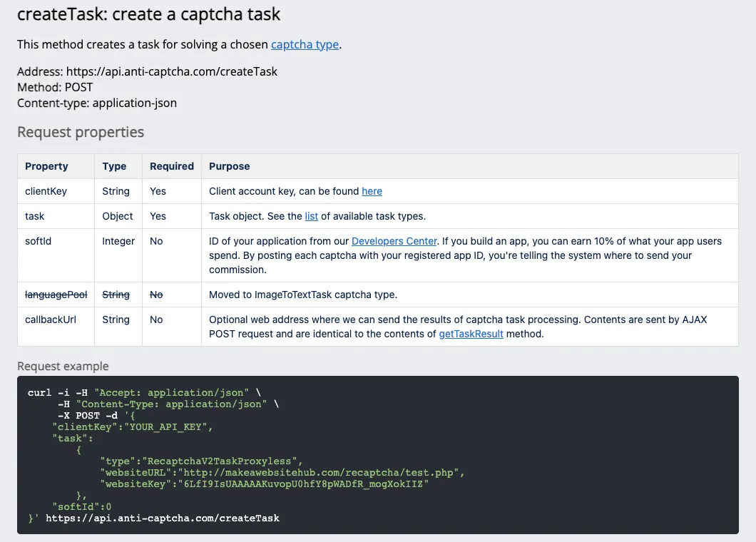The image size is (756, 542).
Task: Click the "softId":0 code line
Action: pos(81,507)
